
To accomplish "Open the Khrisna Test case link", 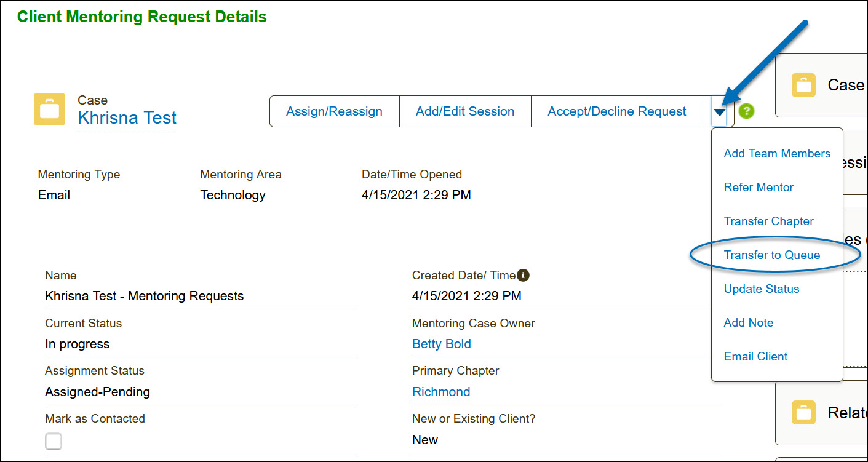I will [x=127, y=117].
